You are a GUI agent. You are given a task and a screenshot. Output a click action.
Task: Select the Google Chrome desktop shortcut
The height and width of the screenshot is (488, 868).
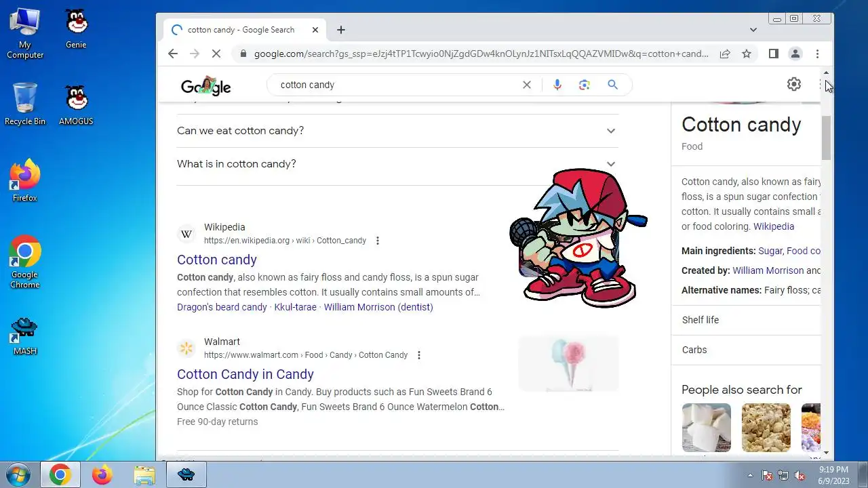pos(25,262)
